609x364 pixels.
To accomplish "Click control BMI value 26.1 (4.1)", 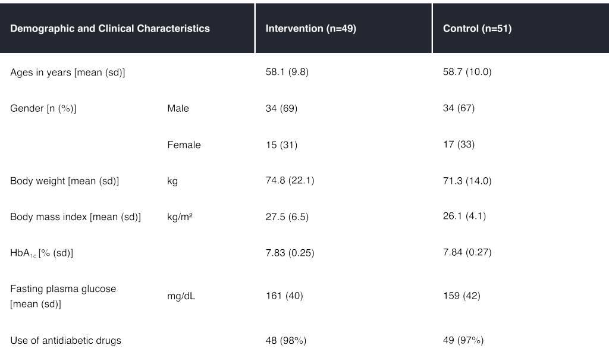I will [464, 217].
